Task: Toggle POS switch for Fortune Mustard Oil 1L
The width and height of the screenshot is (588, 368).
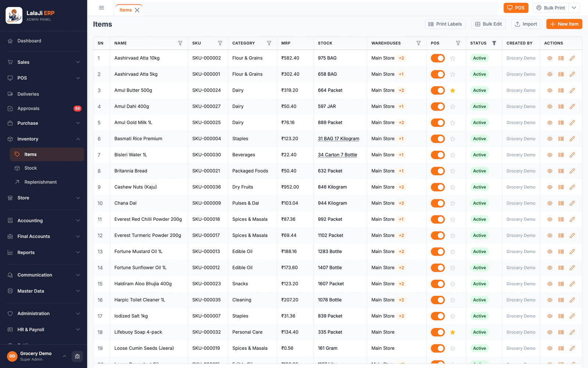Action: point(438,252)
